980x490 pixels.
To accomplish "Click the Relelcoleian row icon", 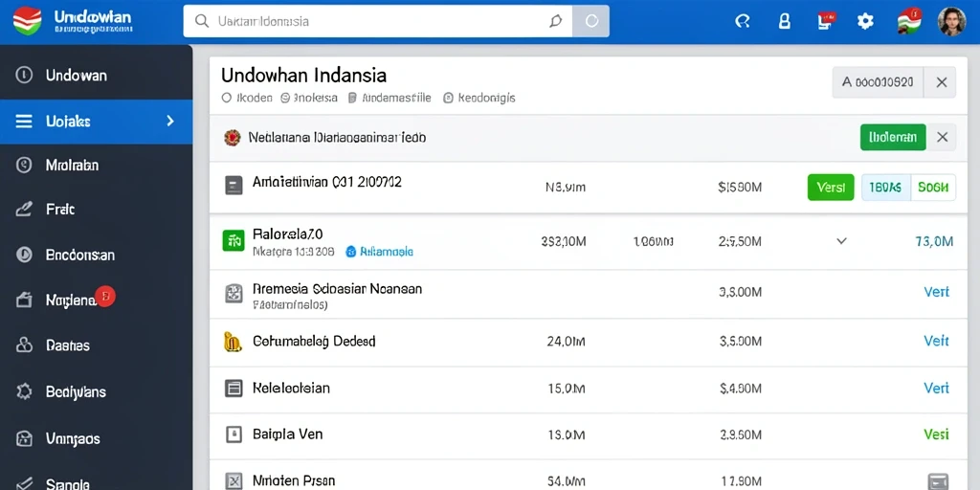I will tap(234, 389).
